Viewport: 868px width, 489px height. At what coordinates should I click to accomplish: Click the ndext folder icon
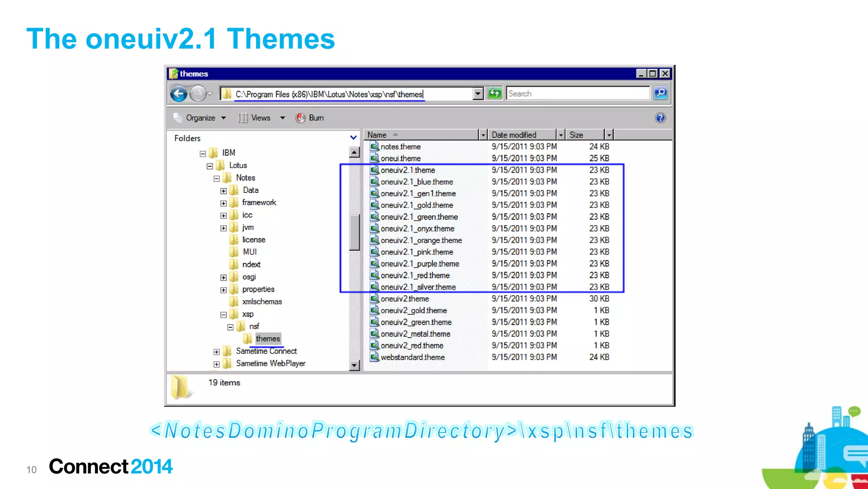coord(234,264)
